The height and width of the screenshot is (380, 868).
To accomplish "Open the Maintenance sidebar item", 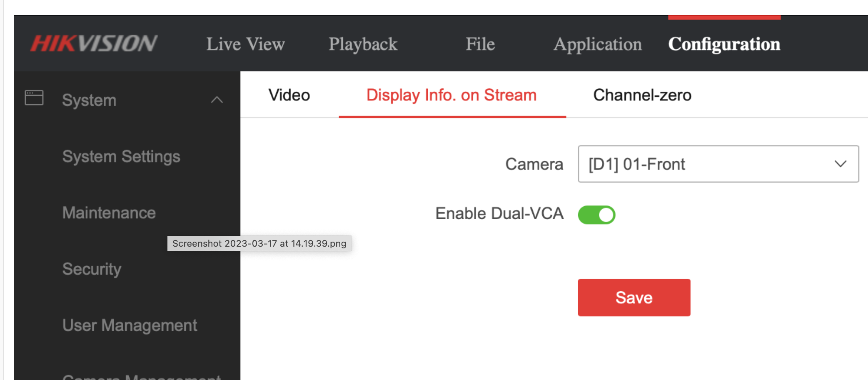I will [x=109, y=213].
